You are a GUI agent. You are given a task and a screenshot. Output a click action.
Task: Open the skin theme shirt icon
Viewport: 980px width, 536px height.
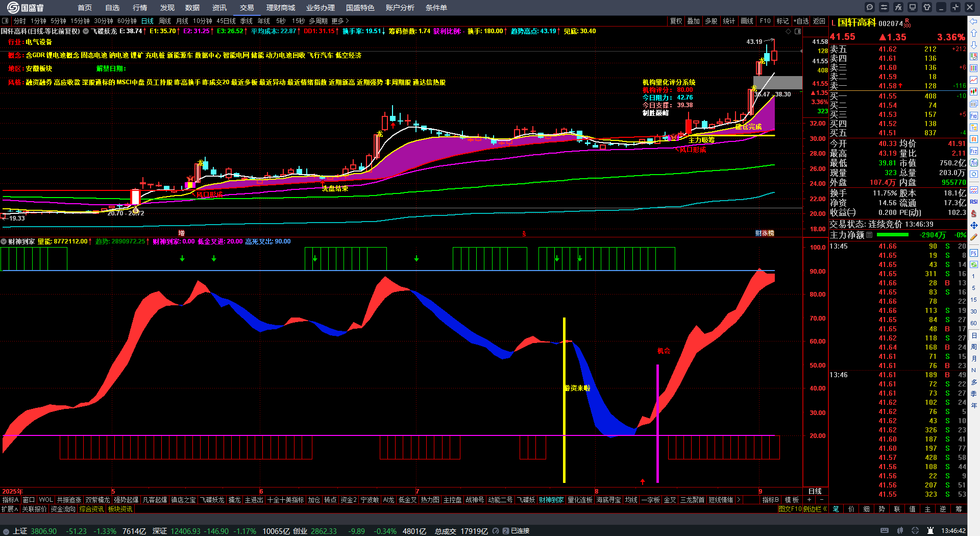click(927, 7)
